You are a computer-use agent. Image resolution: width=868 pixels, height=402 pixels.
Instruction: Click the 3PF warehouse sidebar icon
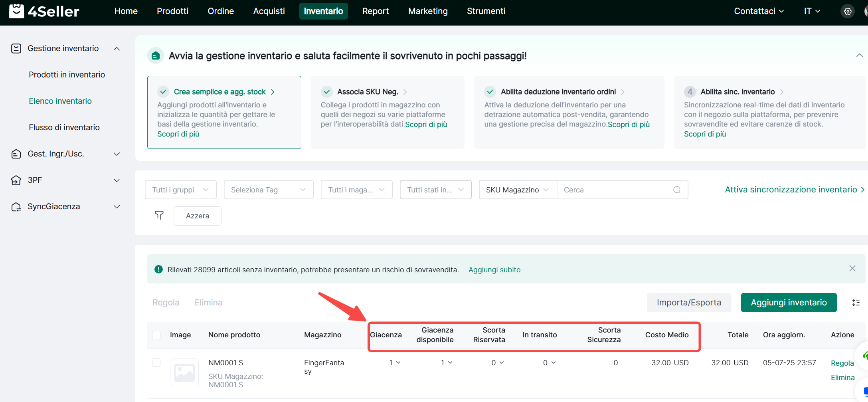16,180
